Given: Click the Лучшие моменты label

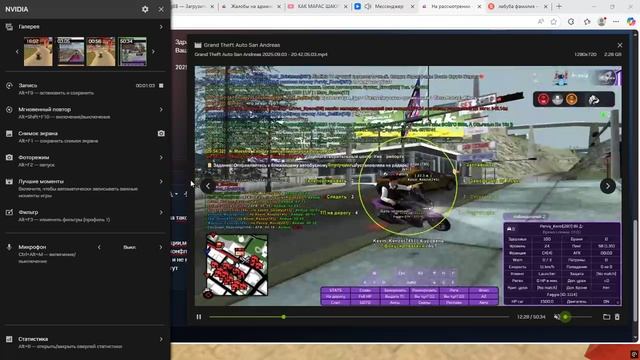Looking at the screenshot, I should pos(41,181).
